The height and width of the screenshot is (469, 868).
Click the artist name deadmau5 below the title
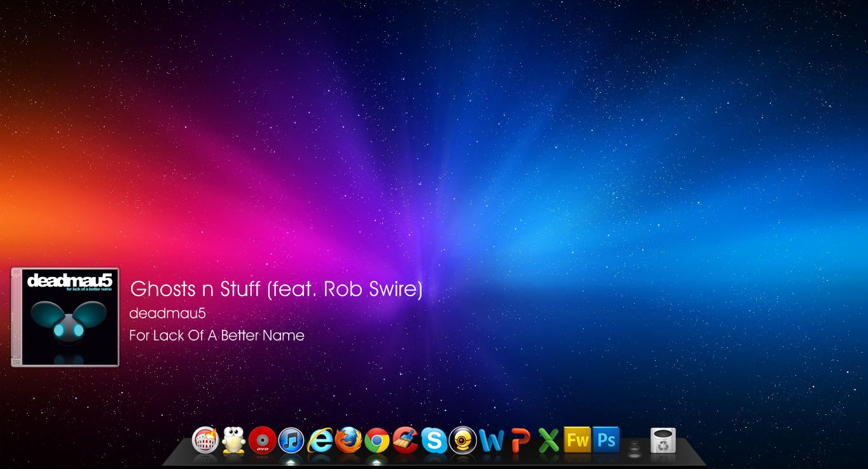coord(167,313)
